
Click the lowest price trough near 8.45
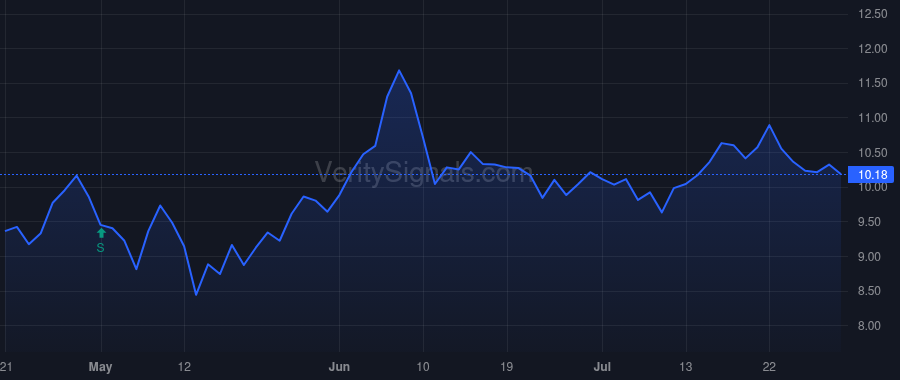[196, 294]
